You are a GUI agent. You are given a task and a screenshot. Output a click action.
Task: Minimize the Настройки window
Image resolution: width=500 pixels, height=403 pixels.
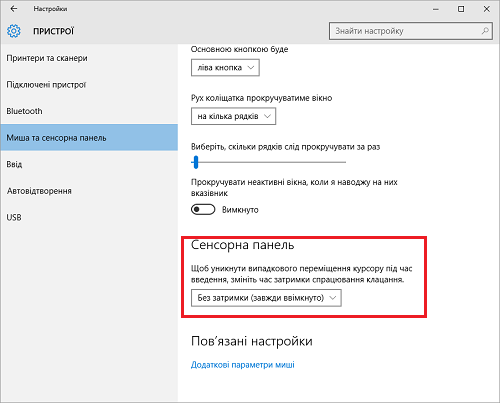(x=436, y=9)
